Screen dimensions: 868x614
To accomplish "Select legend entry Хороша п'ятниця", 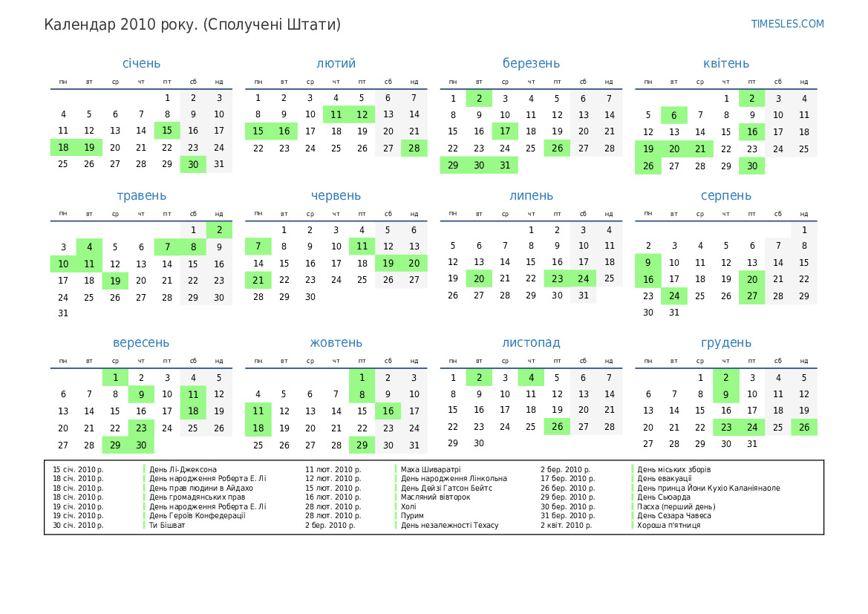I will pyautogui.click(x=668, y=525).
